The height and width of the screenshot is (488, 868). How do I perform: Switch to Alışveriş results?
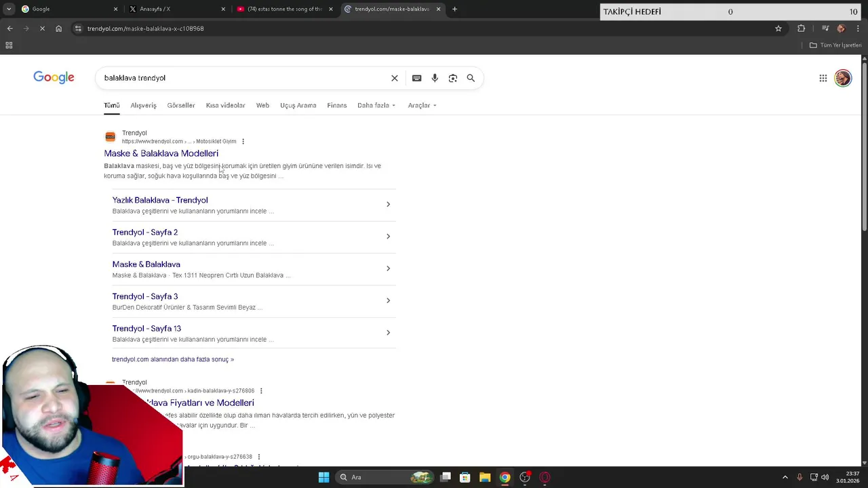pyautogui.click(x=143, y=105)
